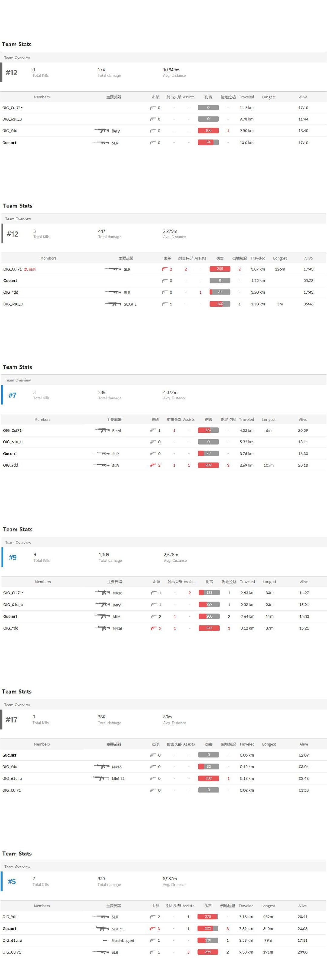
Task: Click the Traveled column header in the #17 table
Action: click(247, 744)
